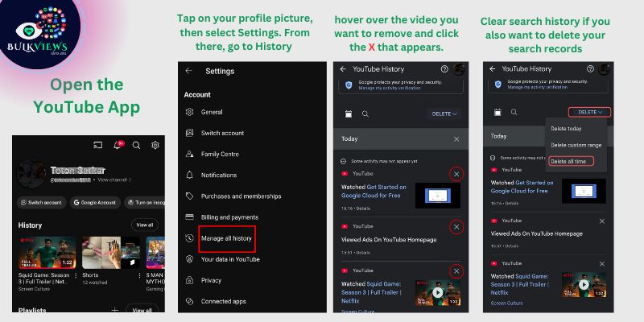This screenshot has width=644, height=322.
Task: Tap the search magnifier beside the bell icon
Action: (136, 145)
